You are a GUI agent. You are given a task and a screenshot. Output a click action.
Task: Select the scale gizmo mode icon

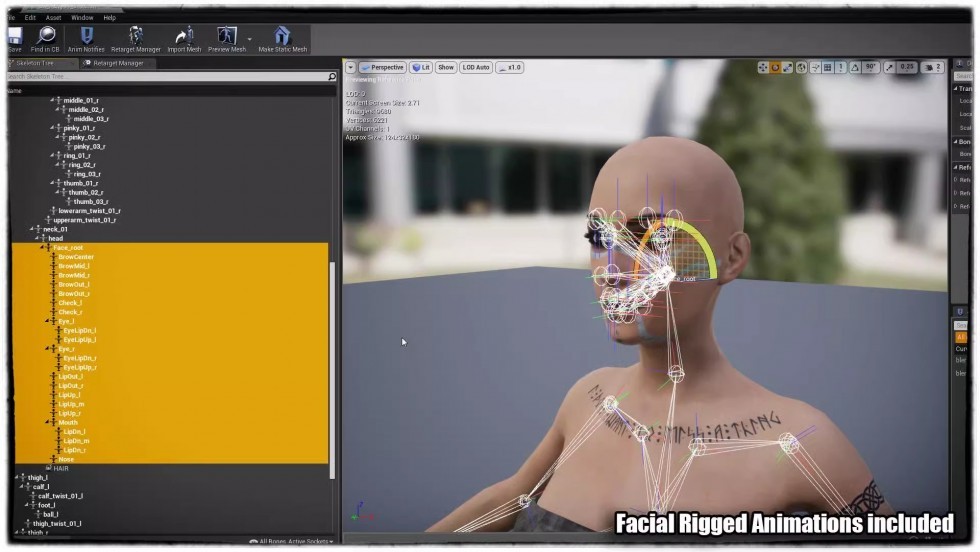[x=788, y=68]
